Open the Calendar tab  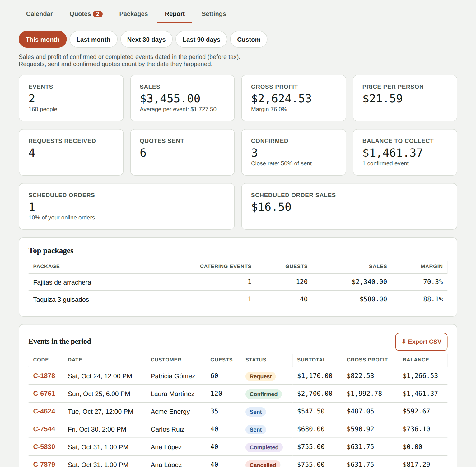(x=39, y=14)
